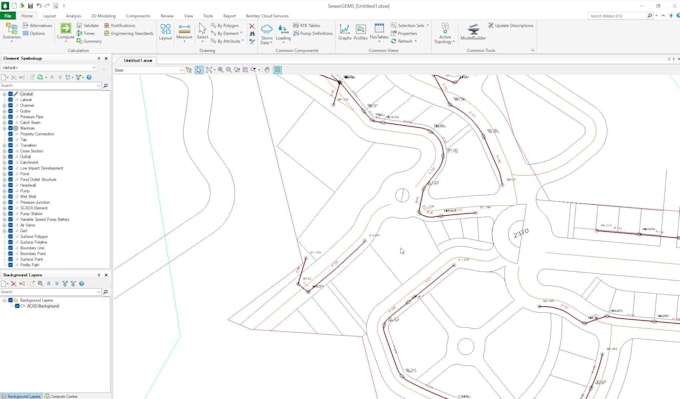Launch ModelBuilder
The image size is (680, 399).
tap(473, 32)
